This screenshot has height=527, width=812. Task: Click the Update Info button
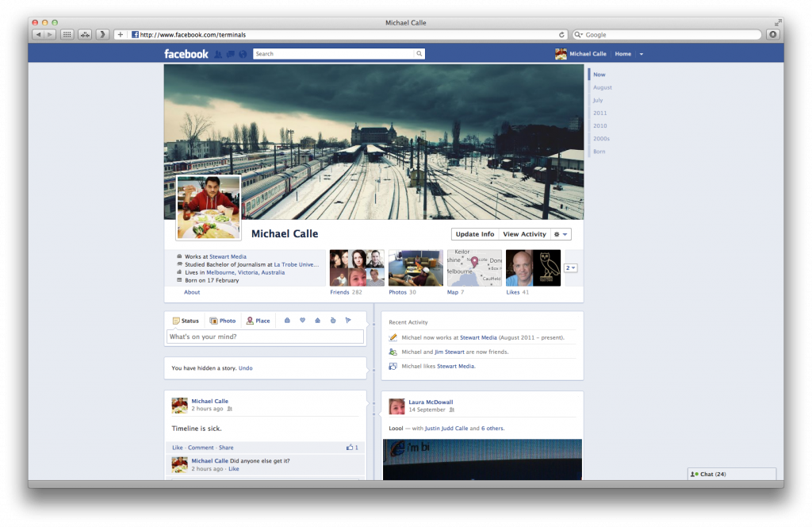click(475, 234)
